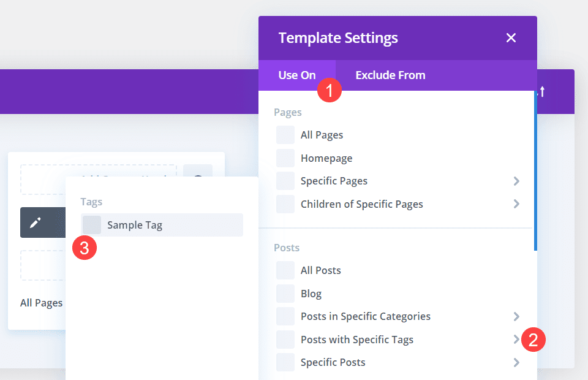Screen dimensions: 588x380
Task: Tick the Sample Tag checkbox
Action: coord(92,225)
